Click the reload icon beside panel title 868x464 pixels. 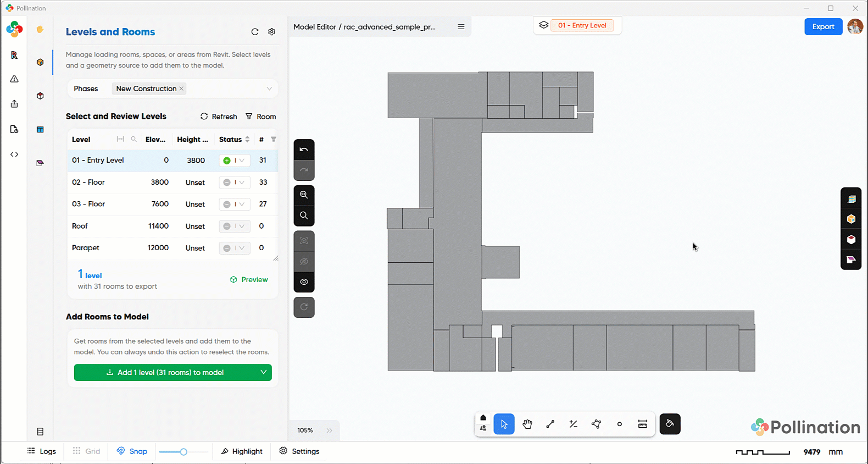point(255,32)
